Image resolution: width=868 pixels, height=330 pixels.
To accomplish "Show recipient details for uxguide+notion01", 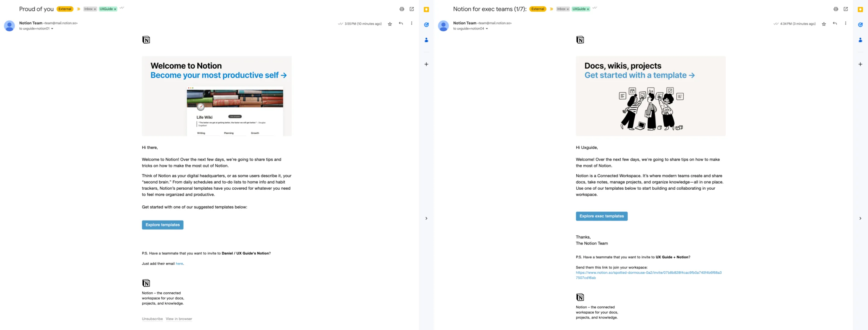I will coord(52,29).
